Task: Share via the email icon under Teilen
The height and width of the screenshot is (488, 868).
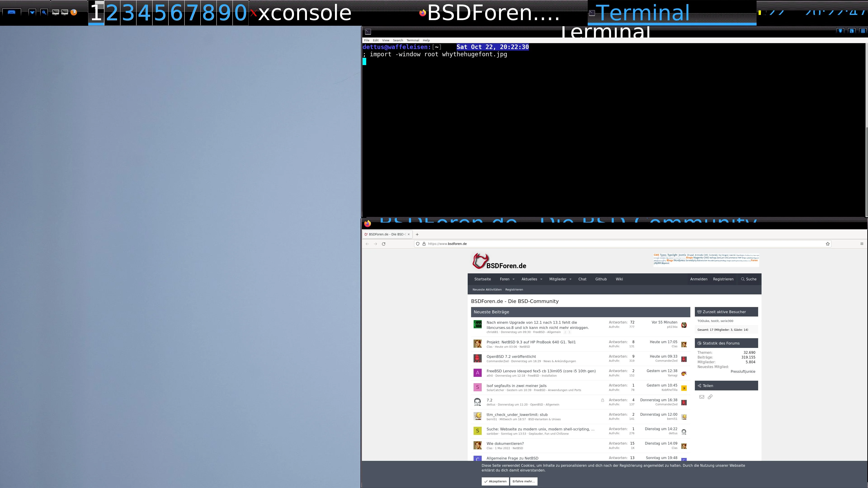Action: coord(702,397)
